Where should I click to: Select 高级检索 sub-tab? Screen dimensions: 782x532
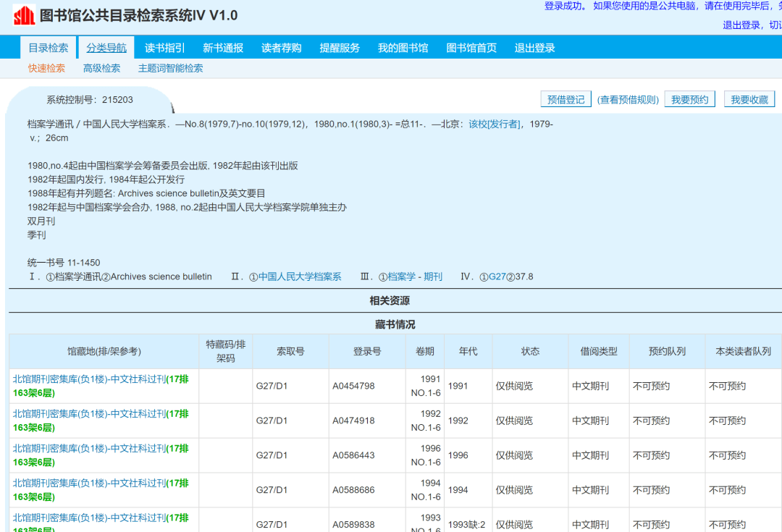pos(102,68)
